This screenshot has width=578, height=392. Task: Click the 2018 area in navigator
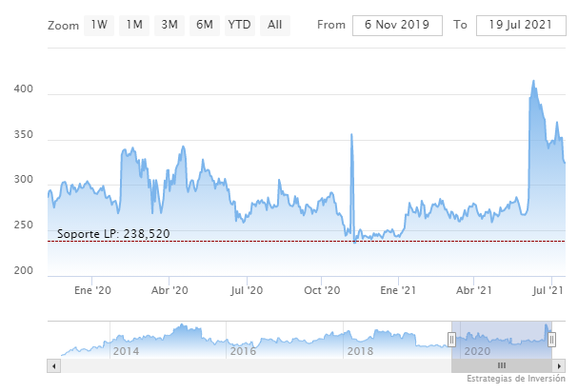360,350
